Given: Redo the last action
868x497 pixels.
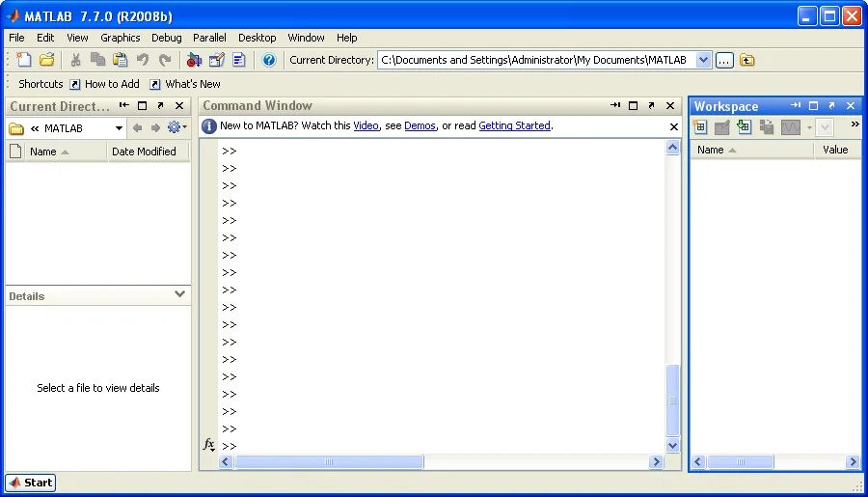Looking at the screenshot, I should coord(164,60).
